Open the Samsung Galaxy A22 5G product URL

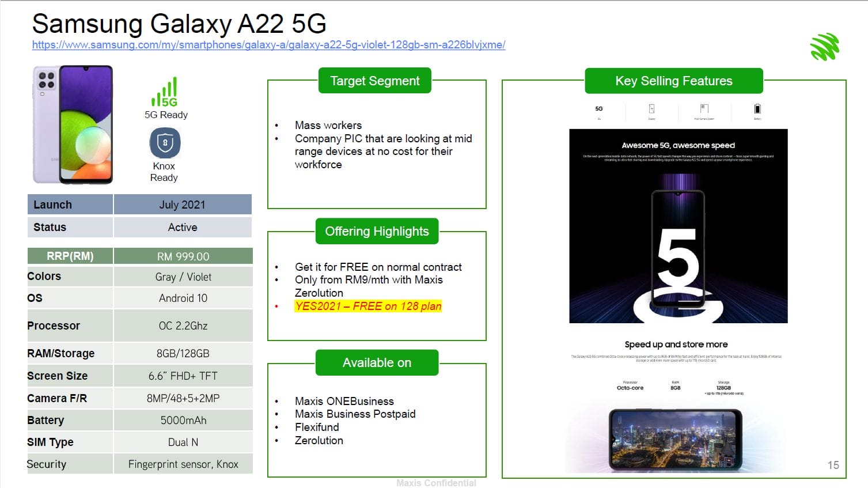coord(268,44)
